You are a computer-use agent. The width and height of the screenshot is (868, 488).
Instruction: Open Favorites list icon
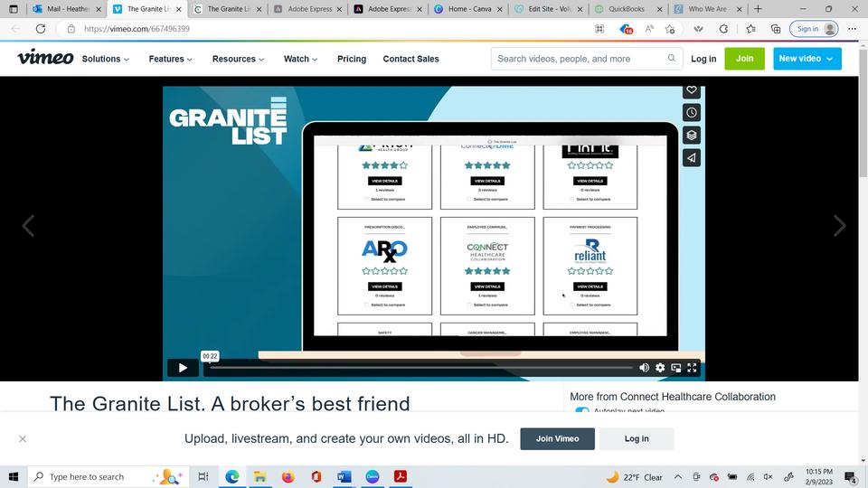(x=750, y=29)
